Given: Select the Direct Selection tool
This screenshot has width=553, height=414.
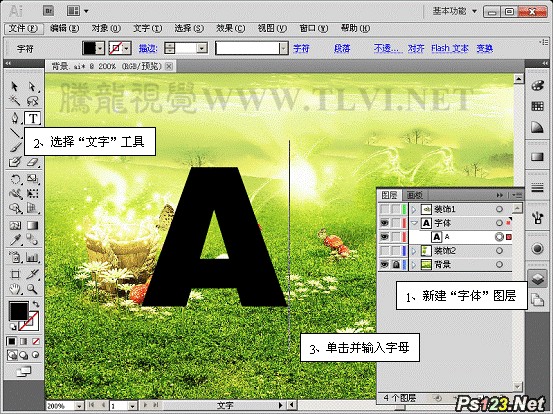Looking at the screenshot, I should [x=32, y=86].
